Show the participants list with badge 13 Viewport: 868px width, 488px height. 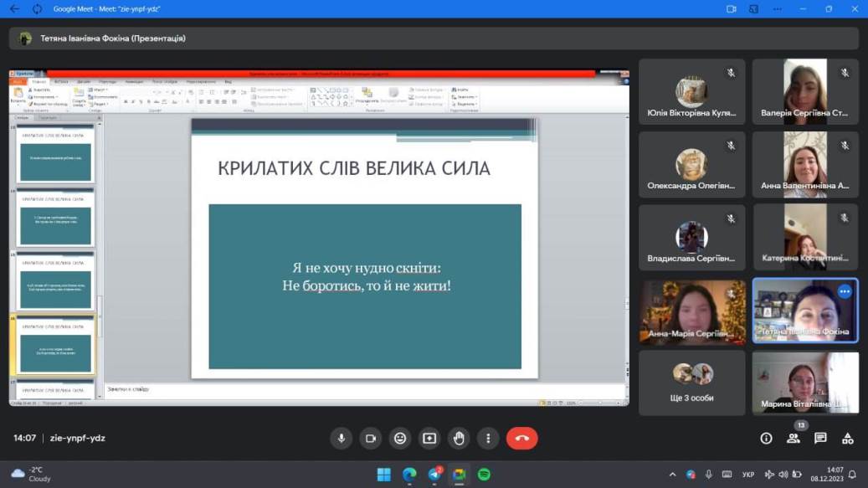794,438
